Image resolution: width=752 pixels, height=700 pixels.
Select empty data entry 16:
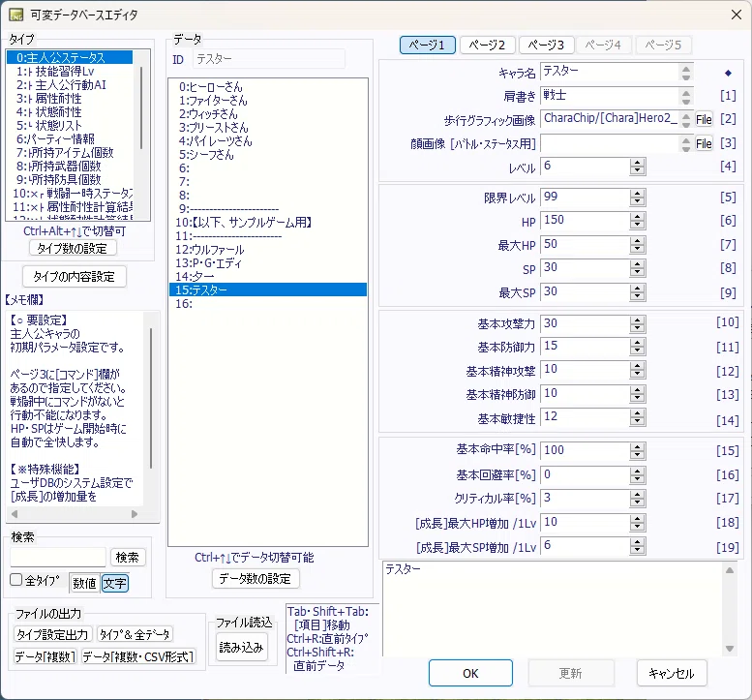coord(268,304)
